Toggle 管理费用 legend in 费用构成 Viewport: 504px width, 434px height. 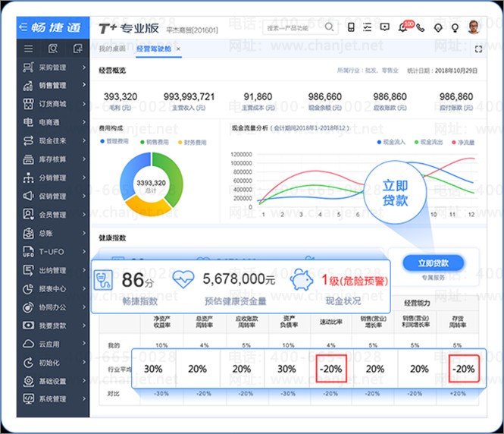(x=114, y=142)
